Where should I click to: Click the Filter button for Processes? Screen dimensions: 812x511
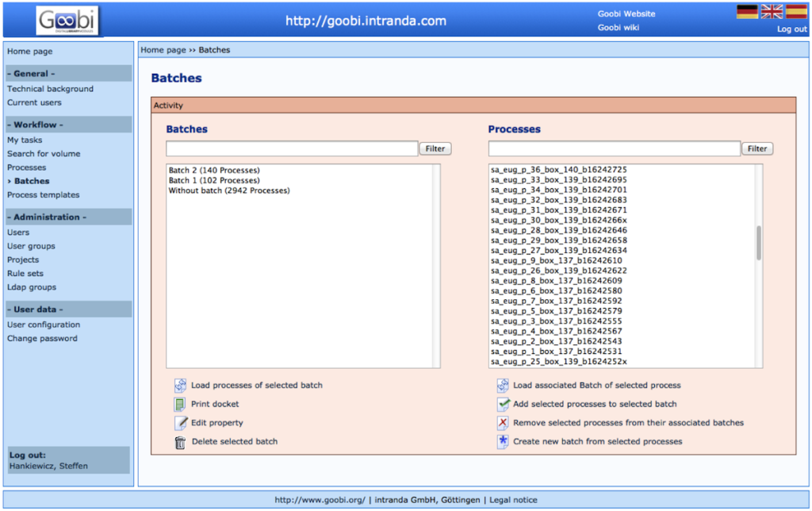coord(757,148)
